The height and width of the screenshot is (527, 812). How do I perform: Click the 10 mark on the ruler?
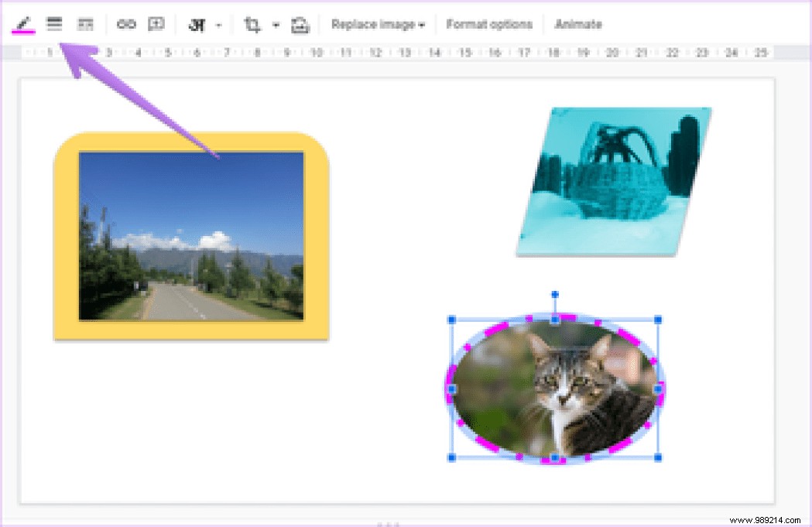coord(316,53)
